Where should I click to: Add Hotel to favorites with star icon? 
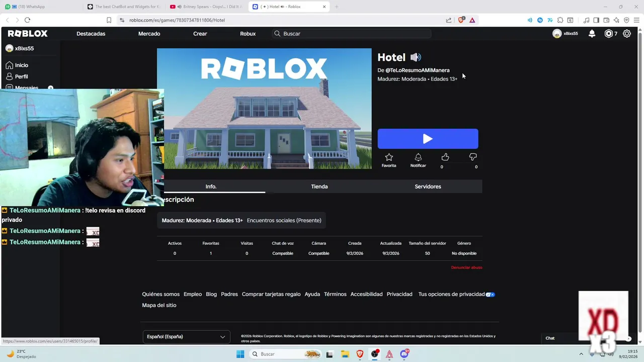[389, 157]
